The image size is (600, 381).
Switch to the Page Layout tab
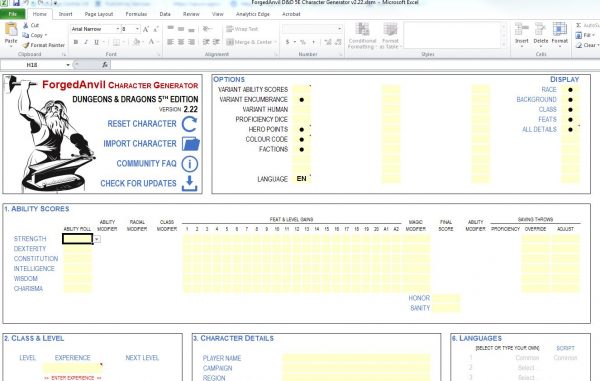pyautogui.click(x=99, y=14)
